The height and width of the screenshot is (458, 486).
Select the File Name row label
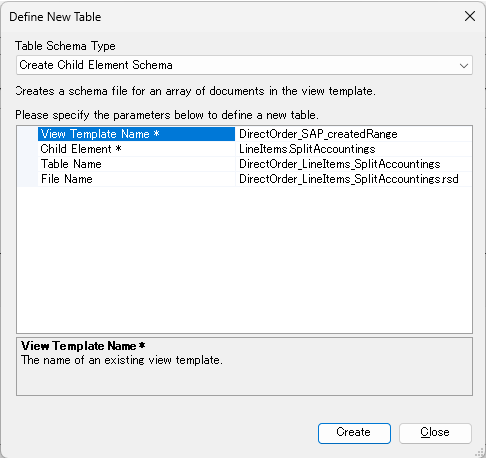(x=136, y=179)
